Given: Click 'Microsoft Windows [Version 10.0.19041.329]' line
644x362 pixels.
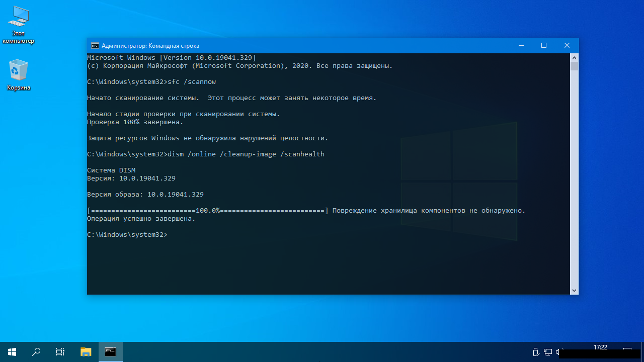Looking at the screenshot, I should point(172,57).
